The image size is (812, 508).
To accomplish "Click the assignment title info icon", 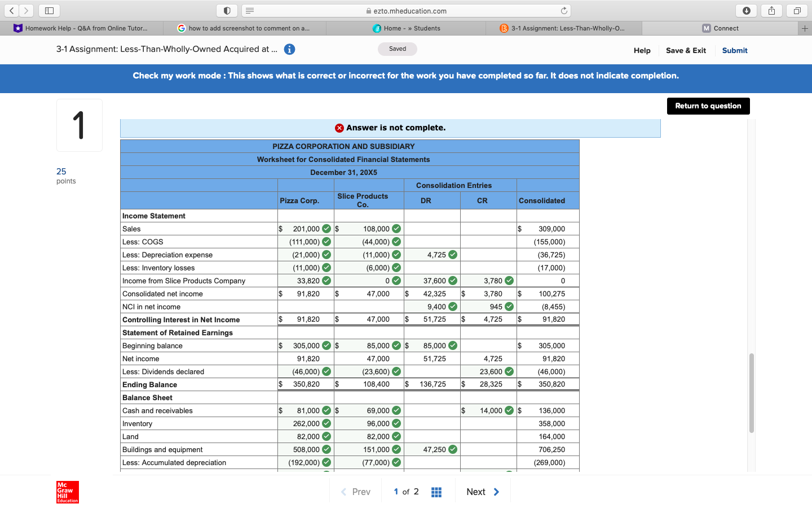I will pyautogui.click(x=289, y=49).
